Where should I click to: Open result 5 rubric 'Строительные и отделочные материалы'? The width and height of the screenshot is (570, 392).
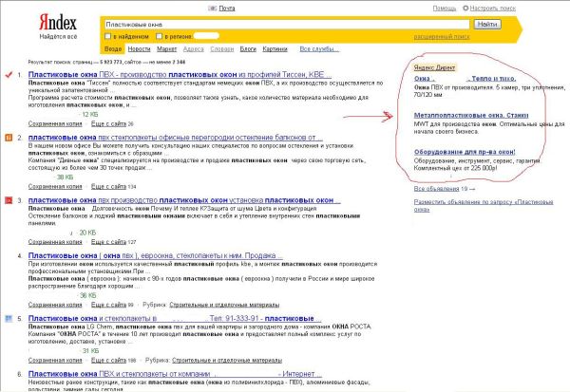(227, 360)
